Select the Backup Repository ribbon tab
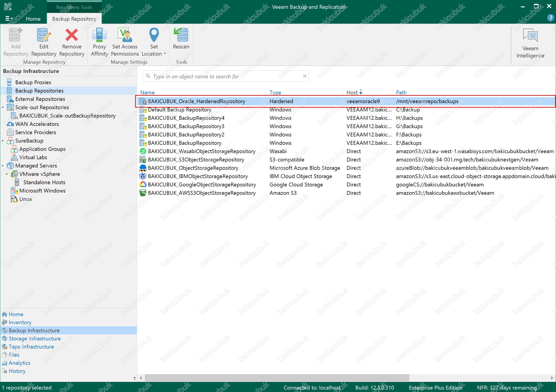This screenshot has height=392, width=556. (x=74, y=19)
